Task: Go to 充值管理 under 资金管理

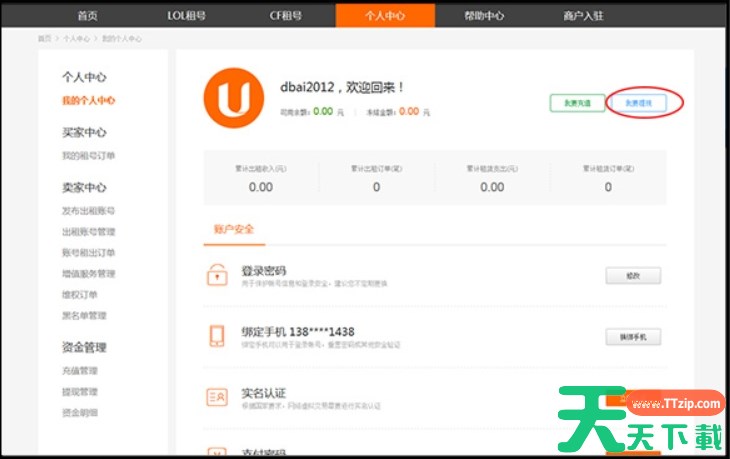Action: click(80, 371)
